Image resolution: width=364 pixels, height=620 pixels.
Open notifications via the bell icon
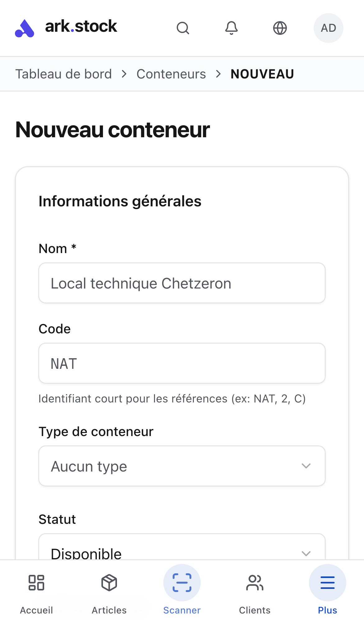[231, 28]
